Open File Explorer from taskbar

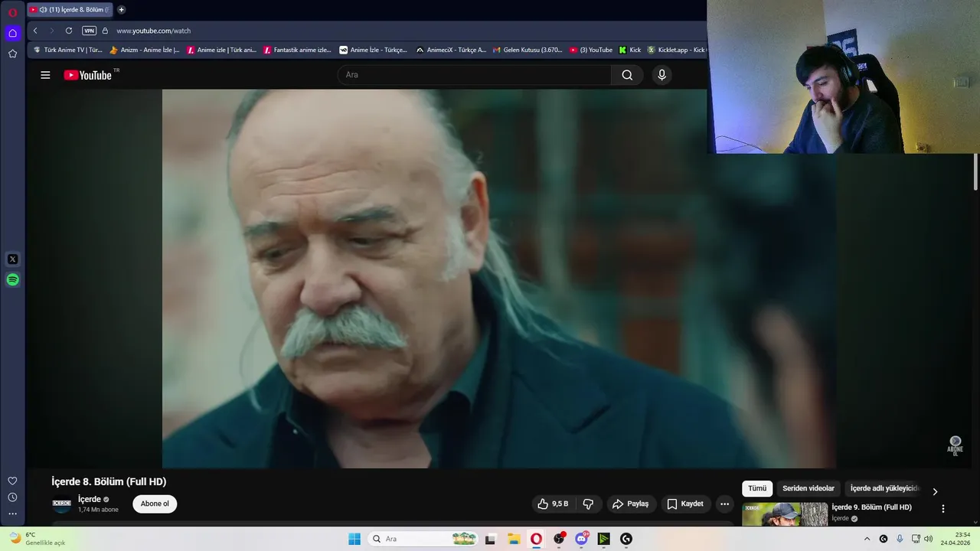(514, 539)
